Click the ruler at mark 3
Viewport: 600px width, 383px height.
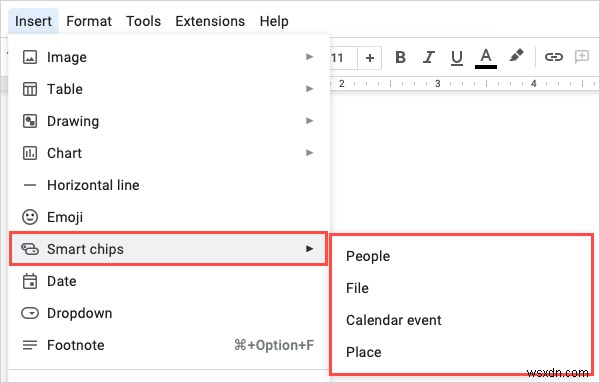pos(437,83)
